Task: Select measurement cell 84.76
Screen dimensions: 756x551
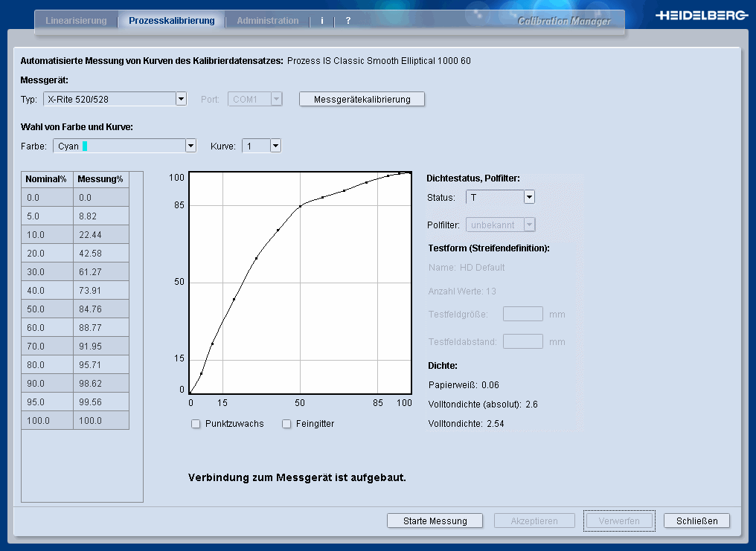Action: point(100,309)
